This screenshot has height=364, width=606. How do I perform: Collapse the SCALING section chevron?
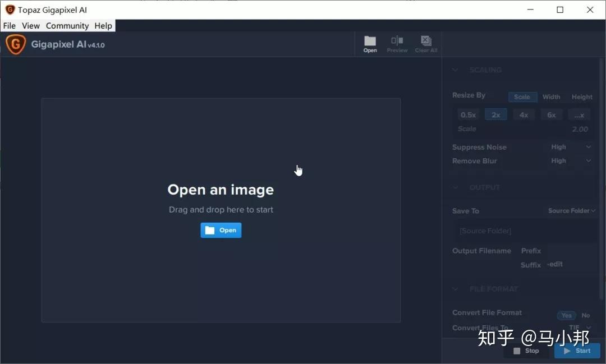(455, 70)
